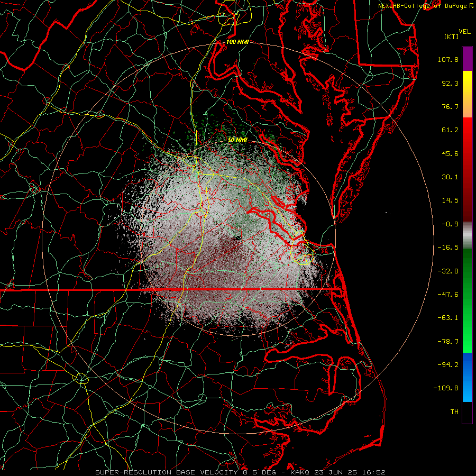Click the yellow segment of the velocity color bar

point(467,94)
